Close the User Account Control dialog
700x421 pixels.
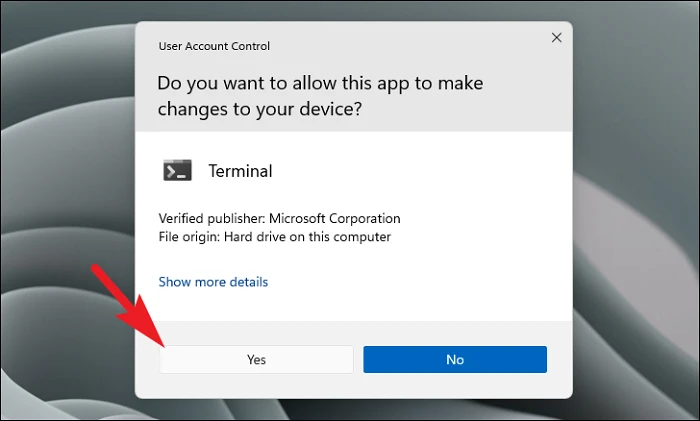pos(556,38)
